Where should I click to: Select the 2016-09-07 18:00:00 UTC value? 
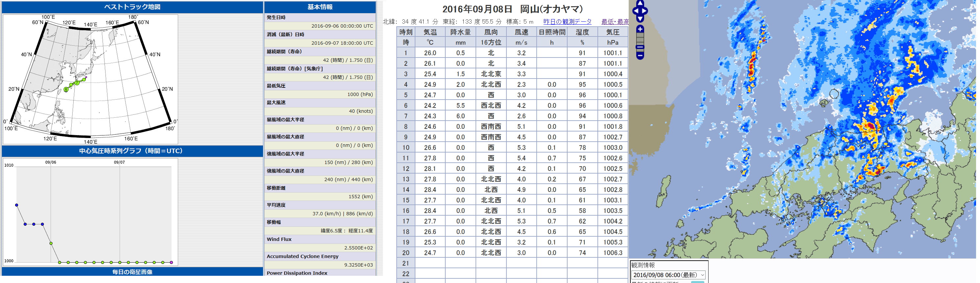pyautogui.click(x=342, y=43)
